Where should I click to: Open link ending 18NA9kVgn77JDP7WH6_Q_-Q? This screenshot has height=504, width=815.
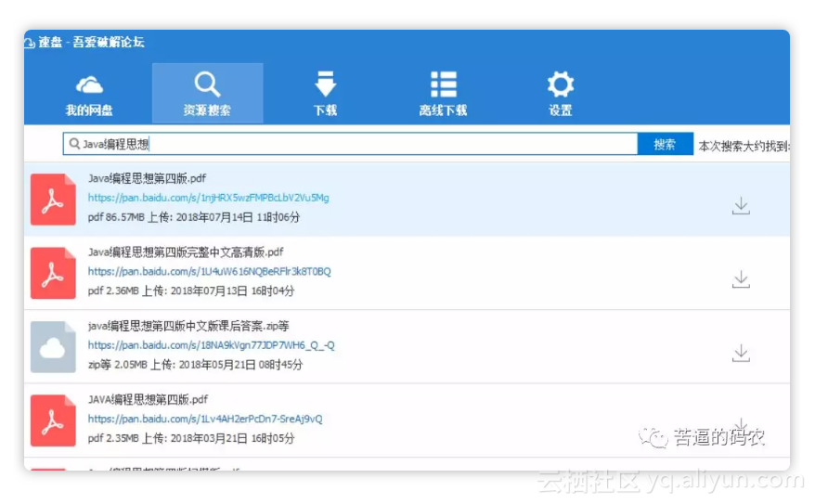click(x=211, y=345)
